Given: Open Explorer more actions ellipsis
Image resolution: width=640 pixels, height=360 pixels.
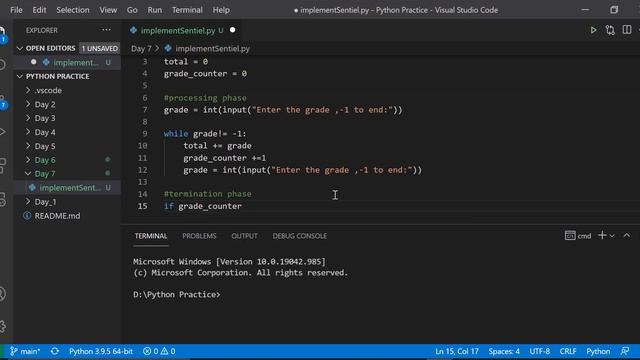Looking at the screenshot, I should pos(107,30).
